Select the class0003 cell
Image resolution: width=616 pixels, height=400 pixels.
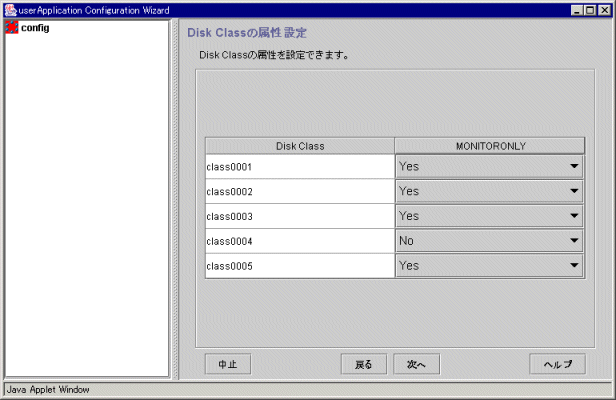[x=300, y=216]
